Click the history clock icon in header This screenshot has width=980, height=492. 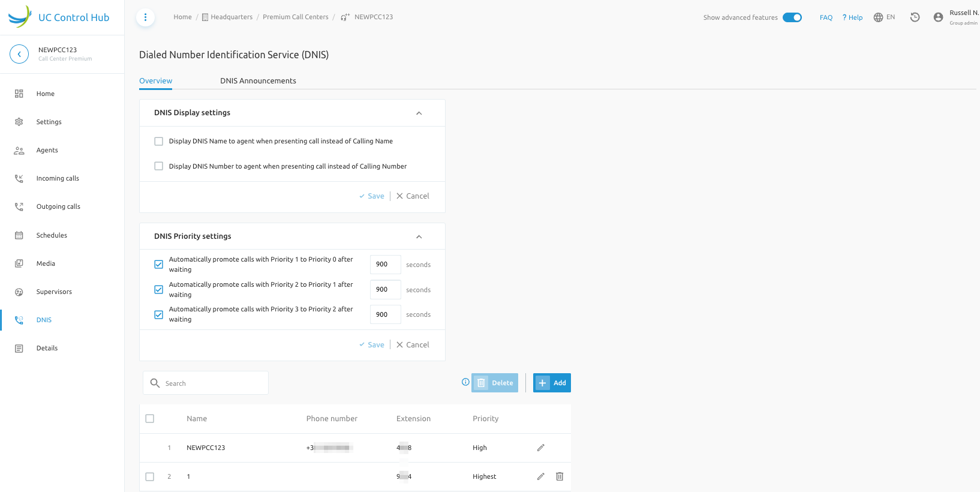pyautogui.click(x=915, y=17)
